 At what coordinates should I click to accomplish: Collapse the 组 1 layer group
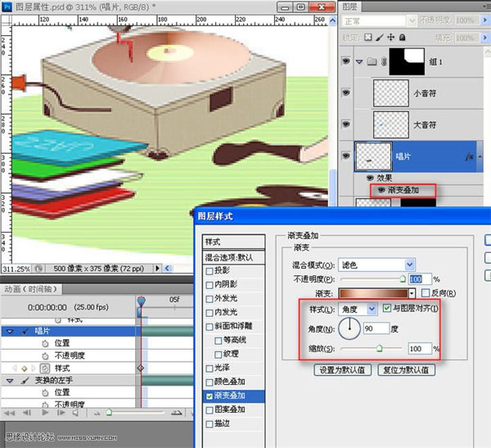coord(359,61)
